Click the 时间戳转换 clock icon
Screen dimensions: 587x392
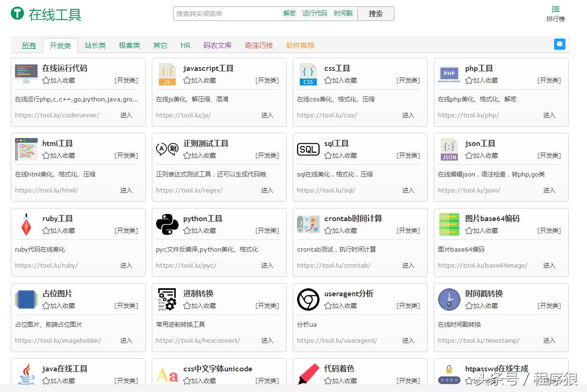(449, 300)
